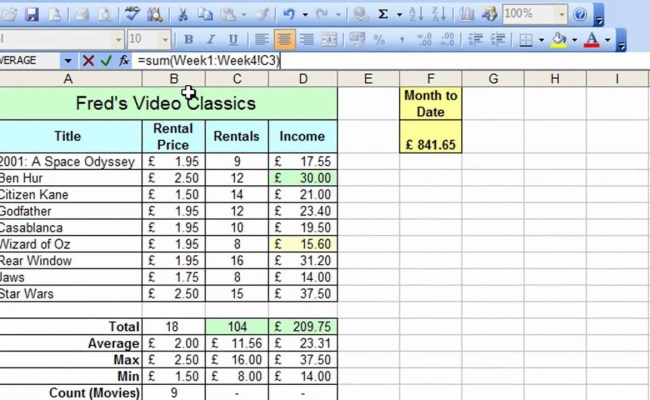The image size is (650, 400).
Task: Run the ABC Spelling check
Action: (132, 15)
